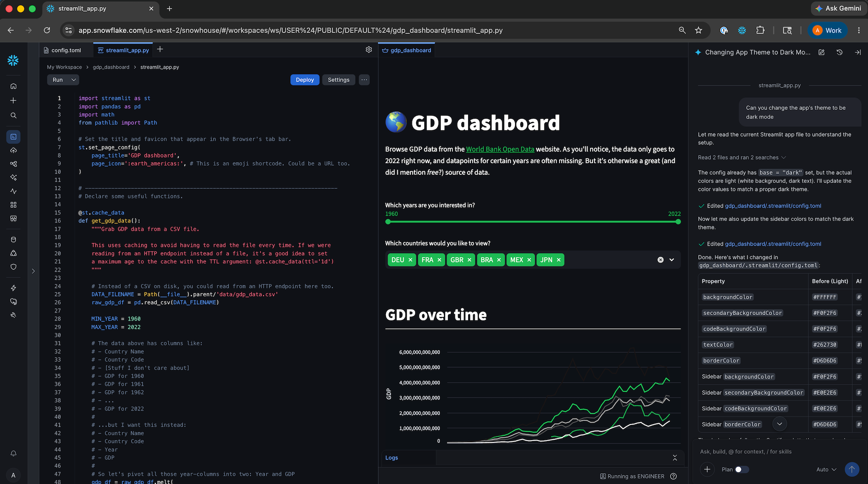Click the Snowflake browser extension icon
This screenshot has width=868, height=484.
(x=742, y=30)
